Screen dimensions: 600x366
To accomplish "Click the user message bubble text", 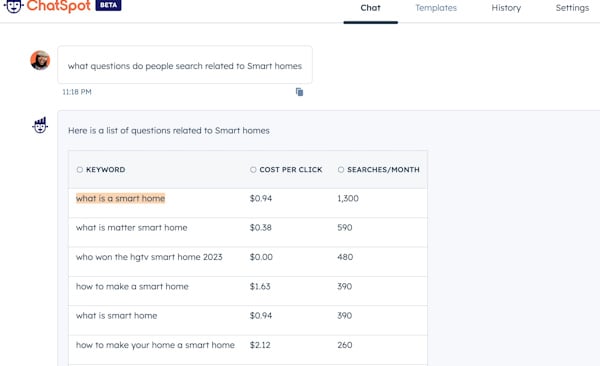I will click(185, 66).
